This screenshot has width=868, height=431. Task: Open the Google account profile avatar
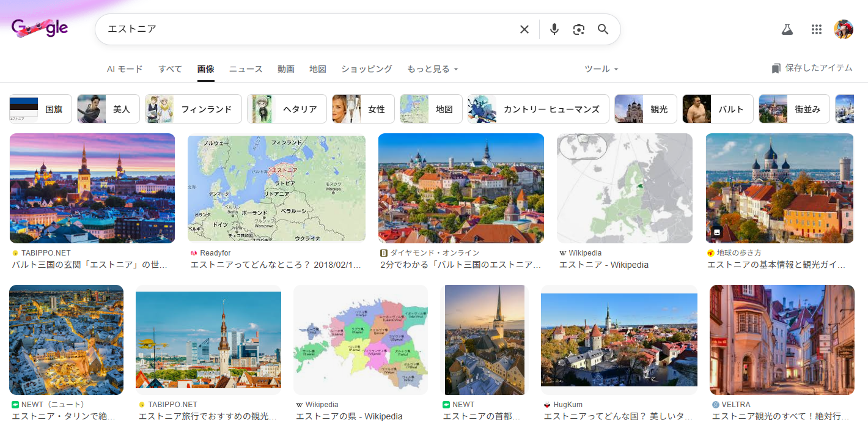pyautogui.click(x=843, y=29)
